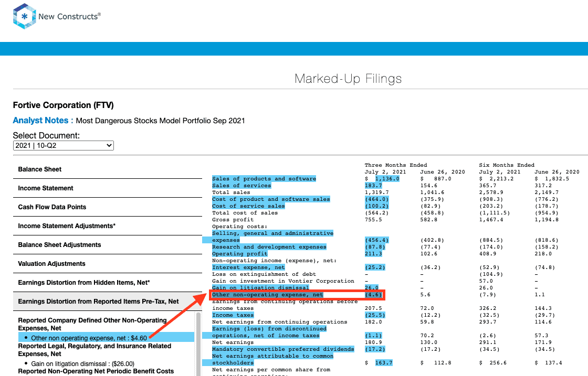Click highlighted value (4.6)
Viewport: 588px width, 376px height.
tap(373, 295)
